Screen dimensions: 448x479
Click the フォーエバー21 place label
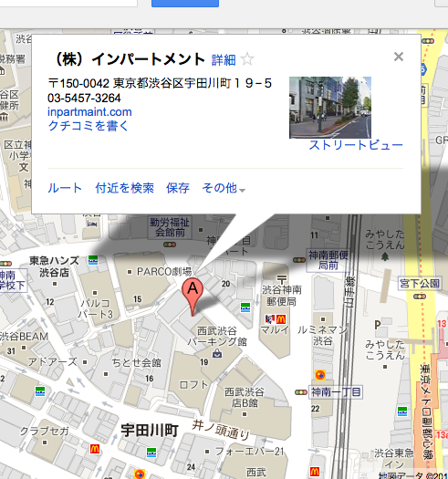point(250,452)
